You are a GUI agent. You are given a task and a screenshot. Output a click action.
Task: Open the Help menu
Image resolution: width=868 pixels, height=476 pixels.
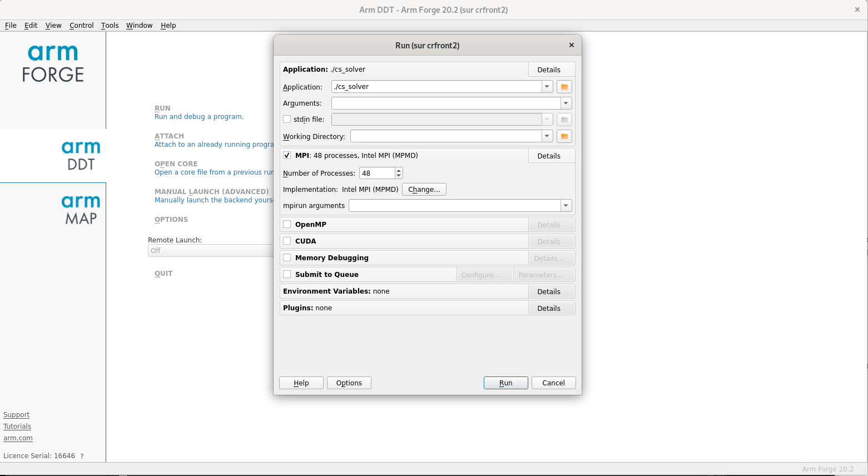[168, 26]
